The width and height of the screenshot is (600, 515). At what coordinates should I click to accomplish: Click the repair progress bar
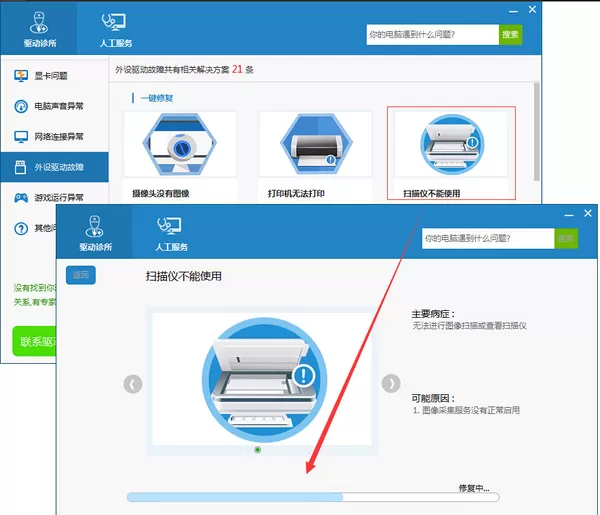[313, 497]
